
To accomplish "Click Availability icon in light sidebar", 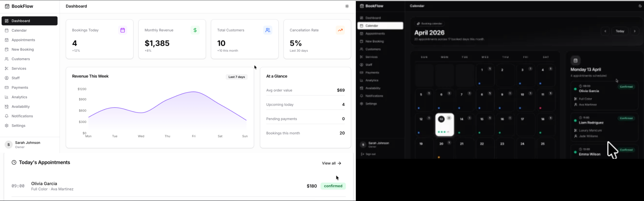I will [7, 107].
